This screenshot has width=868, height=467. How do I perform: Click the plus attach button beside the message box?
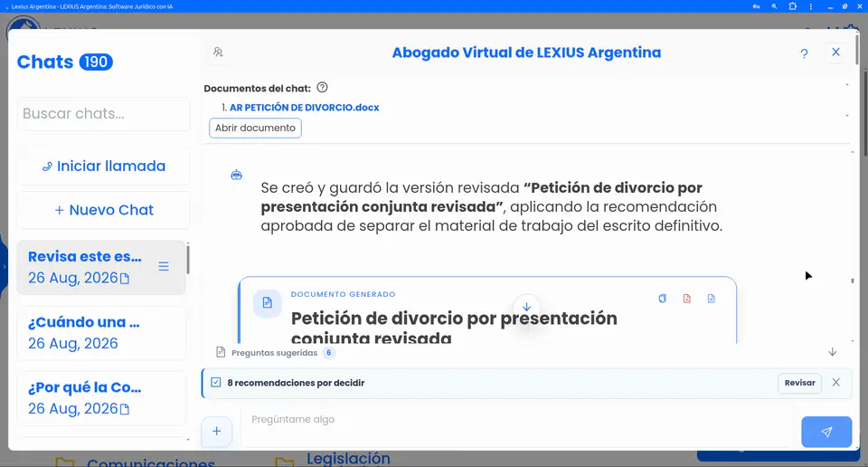[216, 431]
